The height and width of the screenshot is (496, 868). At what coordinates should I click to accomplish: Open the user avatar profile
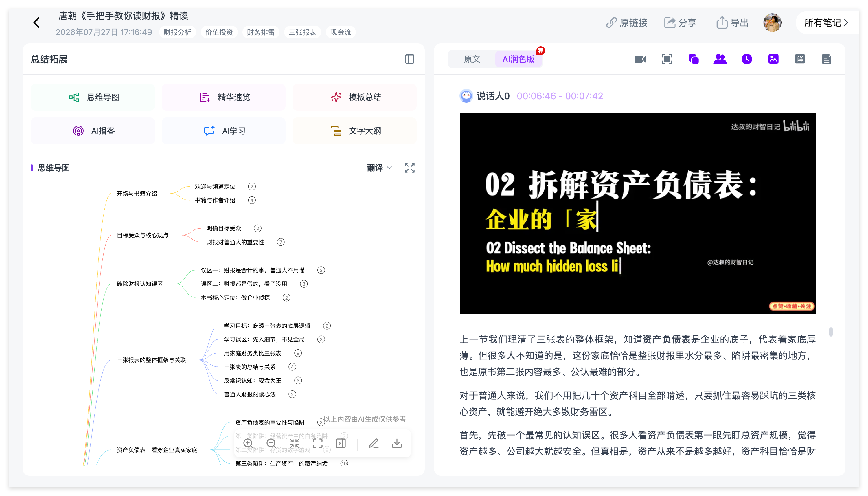pyautogui.click(x=772, y=23)
